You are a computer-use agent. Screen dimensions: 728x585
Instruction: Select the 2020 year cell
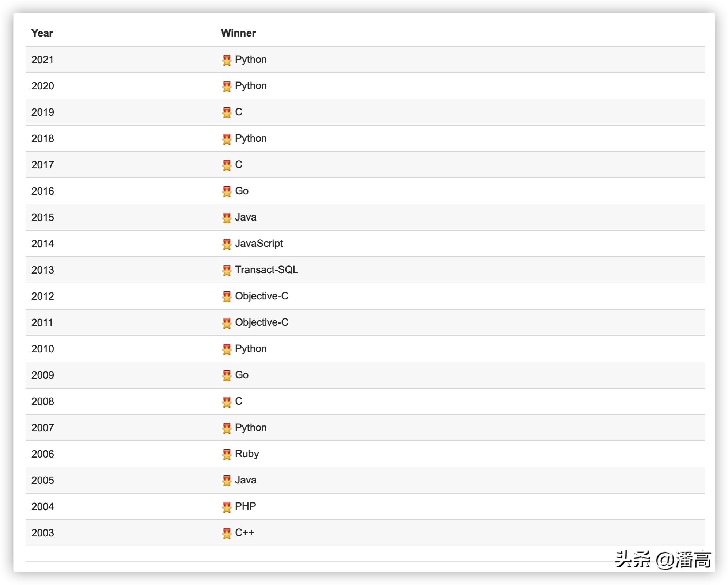point(42,86)
